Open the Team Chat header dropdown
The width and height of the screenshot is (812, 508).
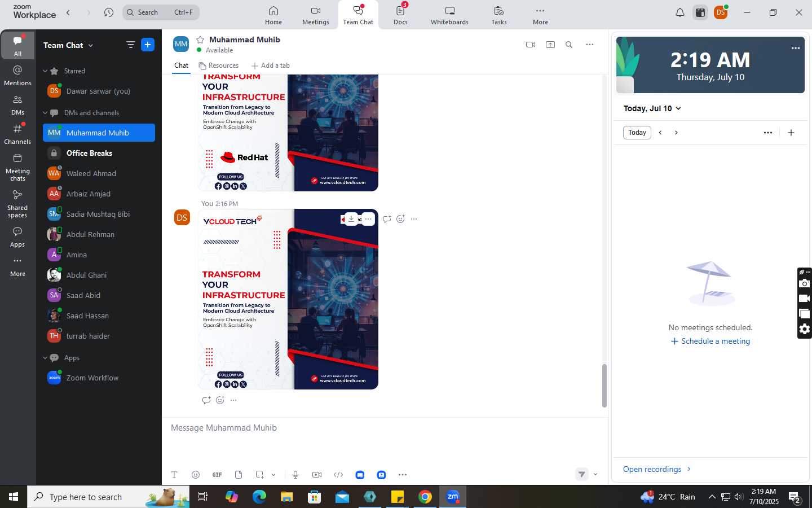(91, 45)
